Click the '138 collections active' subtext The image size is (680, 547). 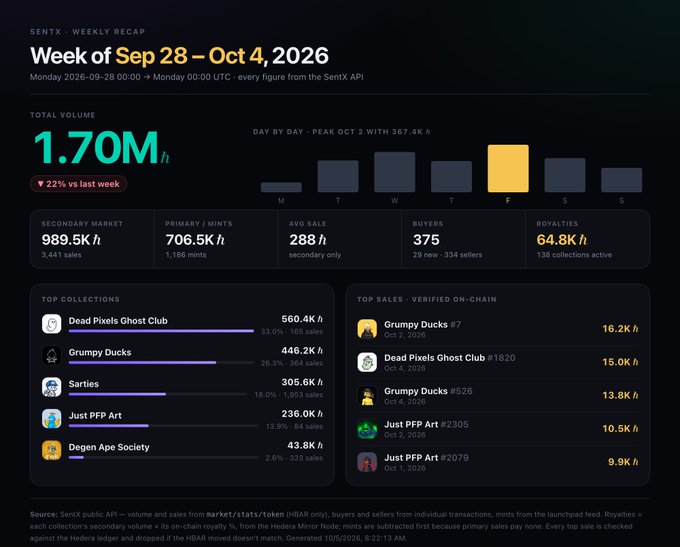click(x=574, y=255)
